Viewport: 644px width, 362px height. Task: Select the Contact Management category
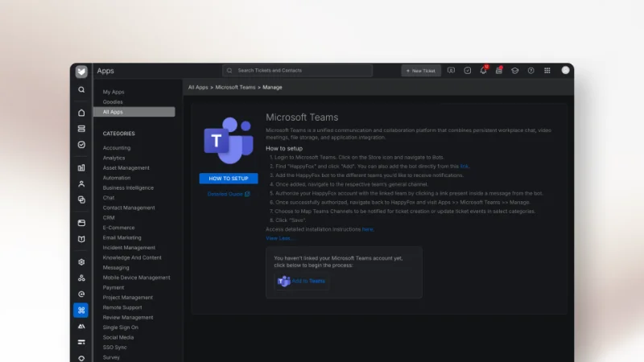coord(129,208)
